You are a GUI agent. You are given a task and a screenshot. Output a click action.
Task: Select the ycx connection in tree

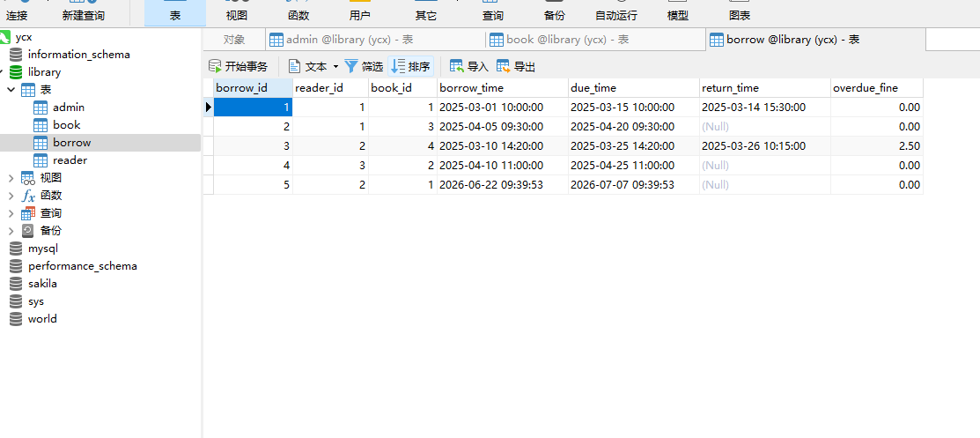(x=24, y=37)
